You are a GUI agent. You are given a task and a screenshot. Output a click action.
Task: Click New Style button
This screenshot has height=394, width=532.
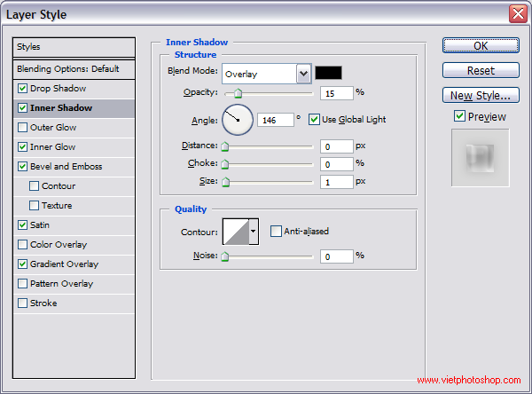pos(480,95)
